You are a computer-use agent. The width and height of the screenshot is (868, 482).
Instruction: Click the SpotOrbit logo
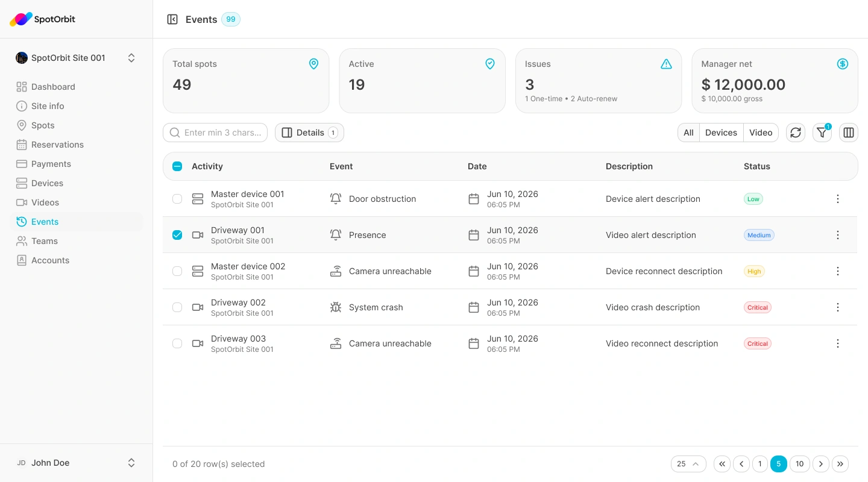click(43, 19)
